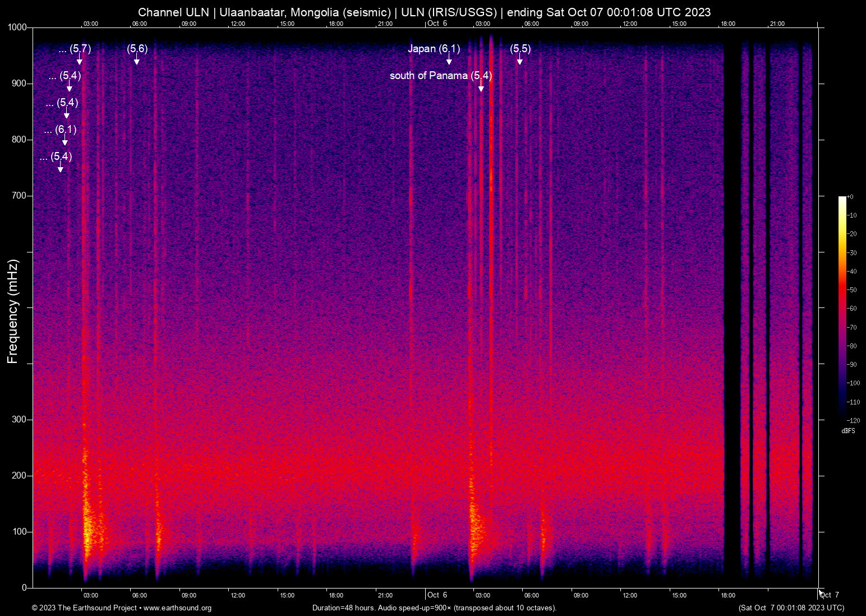Click the dBFS label under the colorbar
The width and height of the screenshot is (866, 616).
tap(848, 431)
